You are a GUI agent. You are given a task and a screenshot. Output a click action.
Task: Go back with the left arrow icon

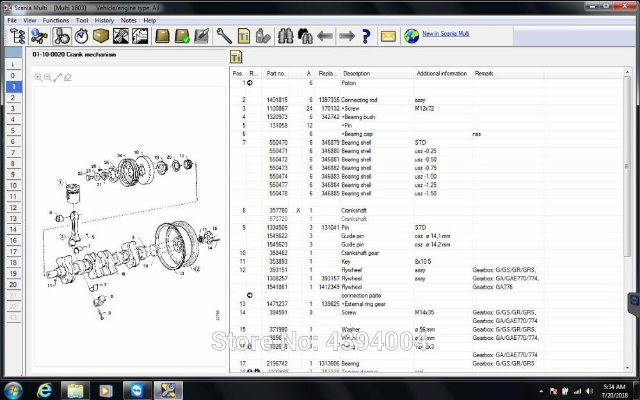coord(324,36)
